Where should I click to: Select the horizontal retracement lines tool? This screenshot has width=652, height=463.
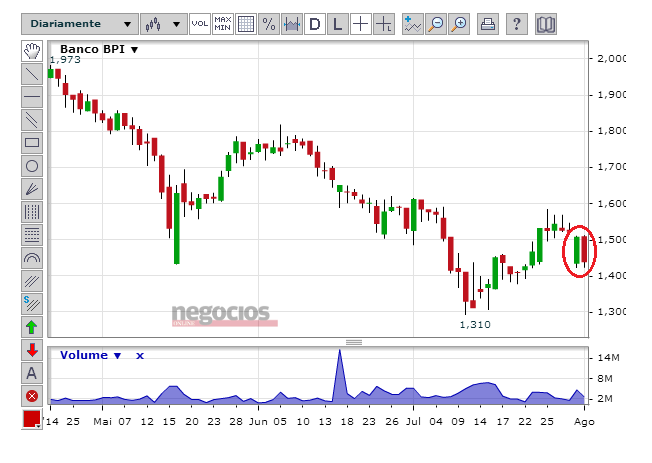pyautogui.click(x=32, y=235)
